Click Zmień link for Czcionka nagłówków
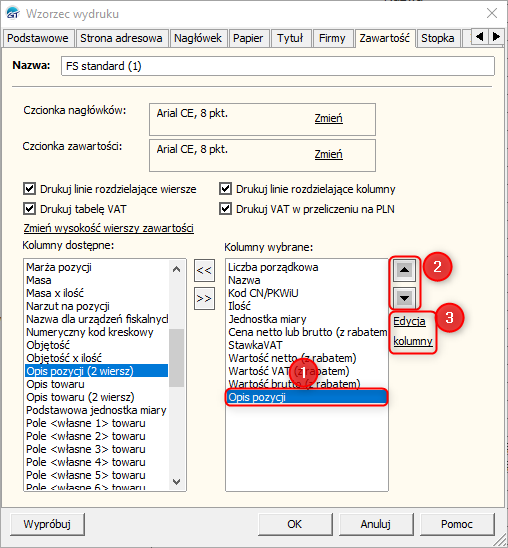Image resolution: width=508 pixels, height=548 pixels. pos(328,118)
